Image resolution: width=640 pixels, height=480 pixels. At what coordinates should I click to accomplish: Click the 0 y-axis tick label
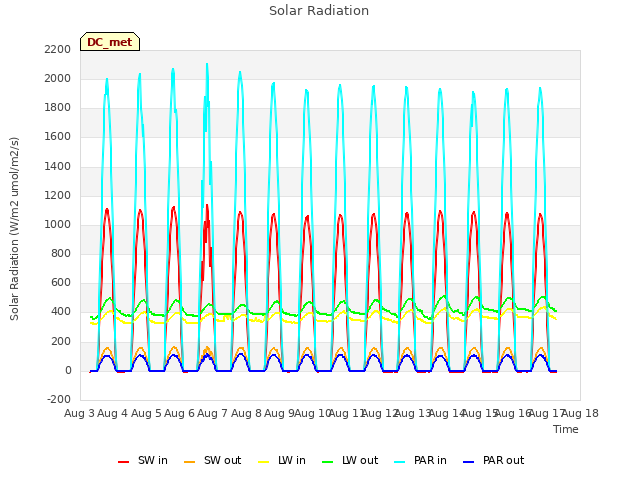[68, 371]
